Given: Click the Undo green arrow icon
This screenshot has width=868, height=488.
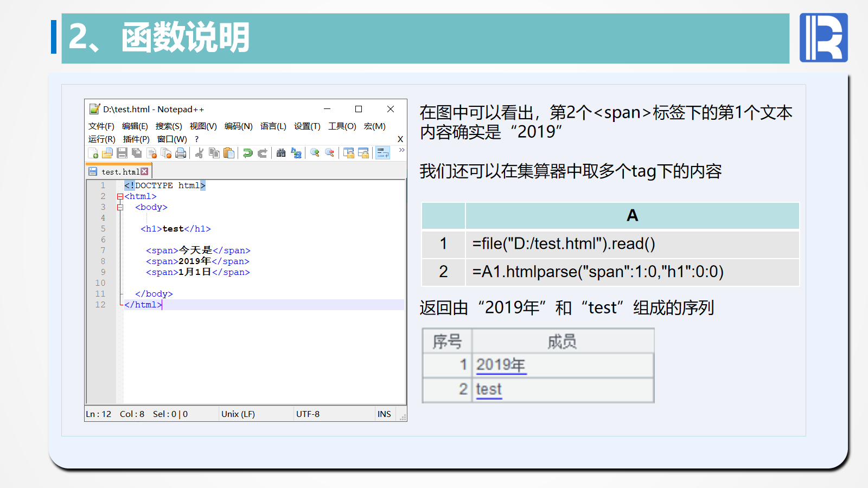Looking at the screenshot, I should coord(247,153).
